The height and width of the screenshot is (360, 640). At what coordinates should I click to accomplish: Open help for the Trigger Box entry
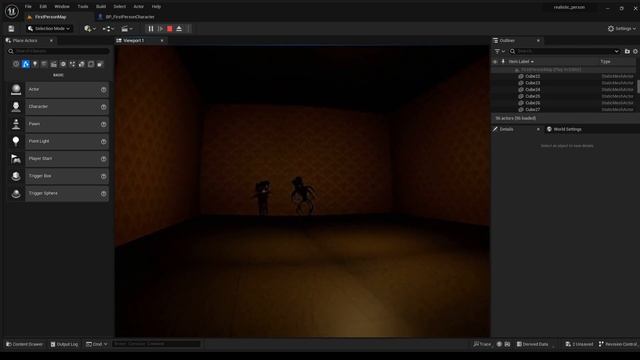(104, 176)
